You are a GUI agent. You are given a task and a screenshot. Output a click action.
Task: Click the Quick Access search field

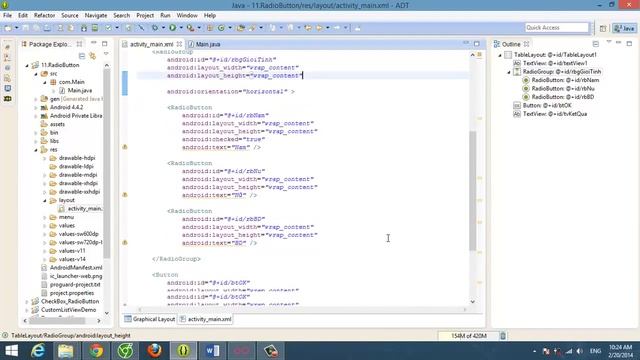point(557,28)
